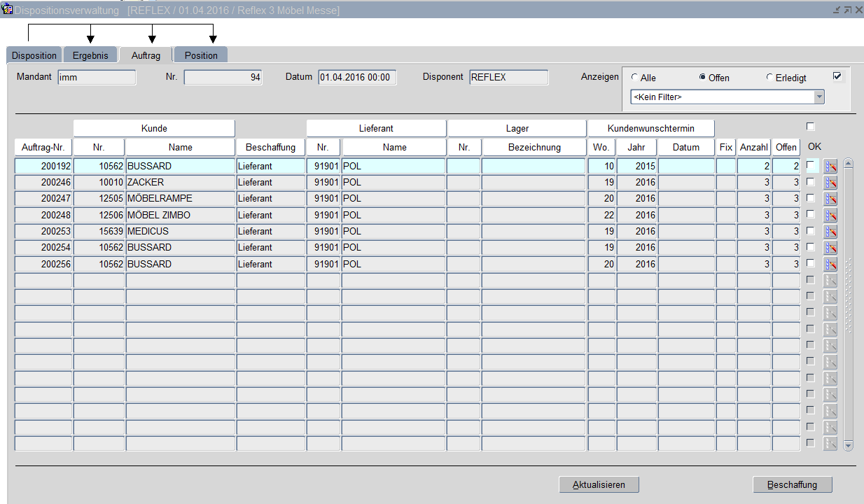This screenshot has width=864, height=504.
Task: Open the edit icon for MÖBELRAMPE row
Action: point(830,199)
